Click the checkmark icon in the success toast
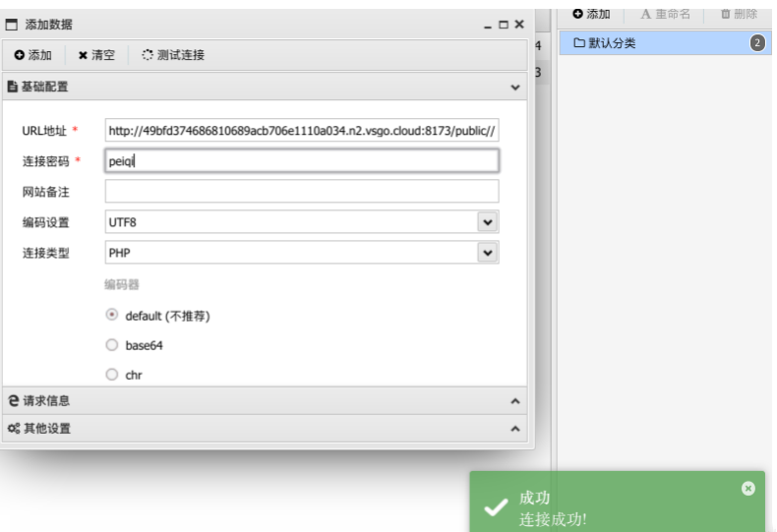Image resolution: width=777 pixels, height=532 pixels. point(496,506)
